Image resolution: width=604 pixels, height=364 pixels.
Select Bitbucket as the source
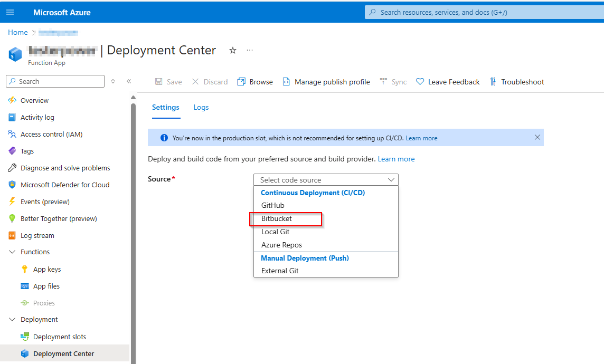pos(326,218)
